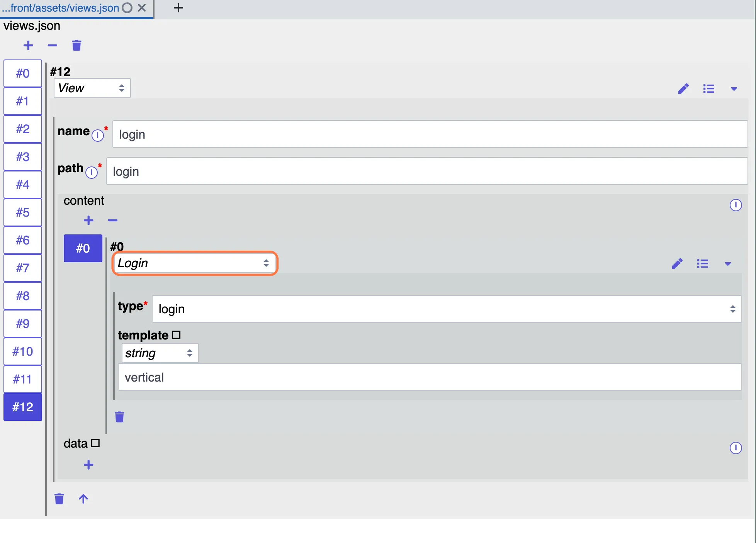Click the list icon for Login content
Screen dimensions: 756x543
pyautogui.click(x=703, y=264)
